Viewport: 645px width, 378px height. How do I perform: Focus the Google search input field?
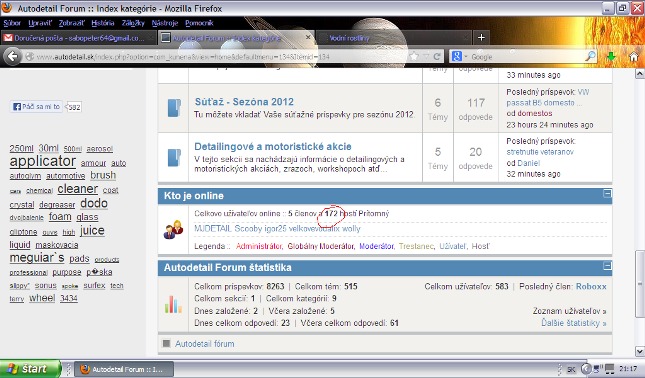(527, 56)
